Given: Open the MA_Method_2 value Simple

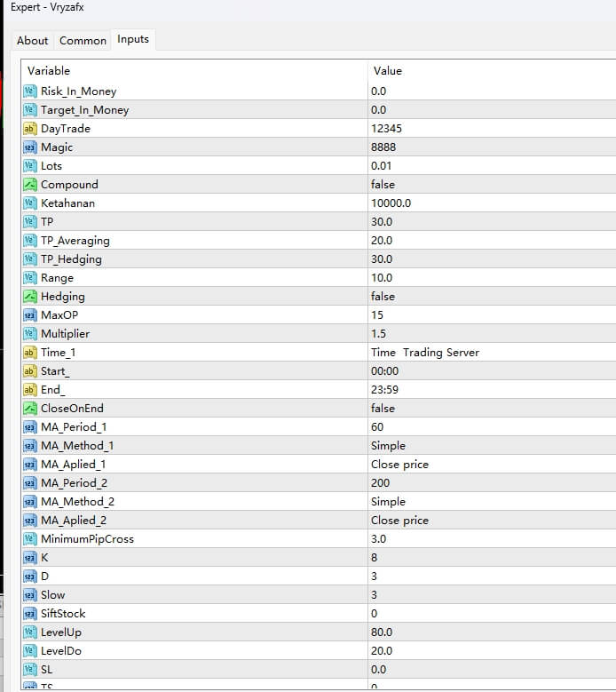Looking at the screenshot, I should [x=388, y=502].
